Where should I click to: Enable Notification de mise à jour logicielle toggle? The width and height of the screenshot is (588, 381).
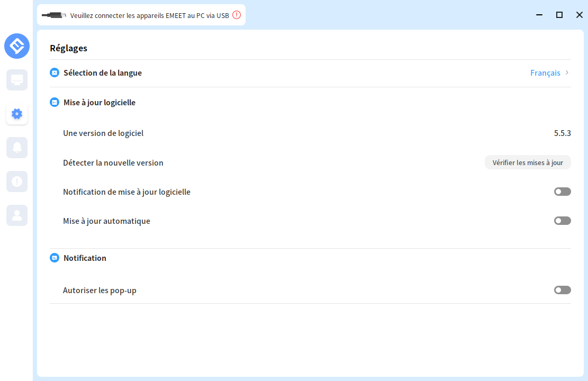pyautogui.click(x=562, y=192)
